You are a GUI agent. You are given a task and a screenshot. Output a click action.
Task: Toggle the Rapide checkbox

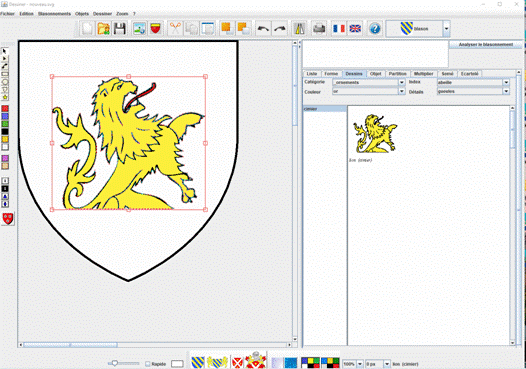coord(148,364)
